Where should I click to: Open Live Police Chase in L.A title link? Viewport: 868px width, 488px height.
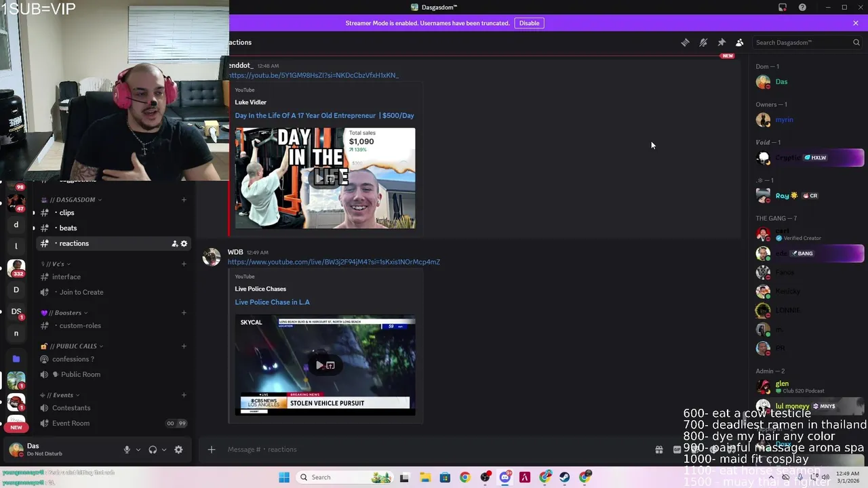point(272,302)
